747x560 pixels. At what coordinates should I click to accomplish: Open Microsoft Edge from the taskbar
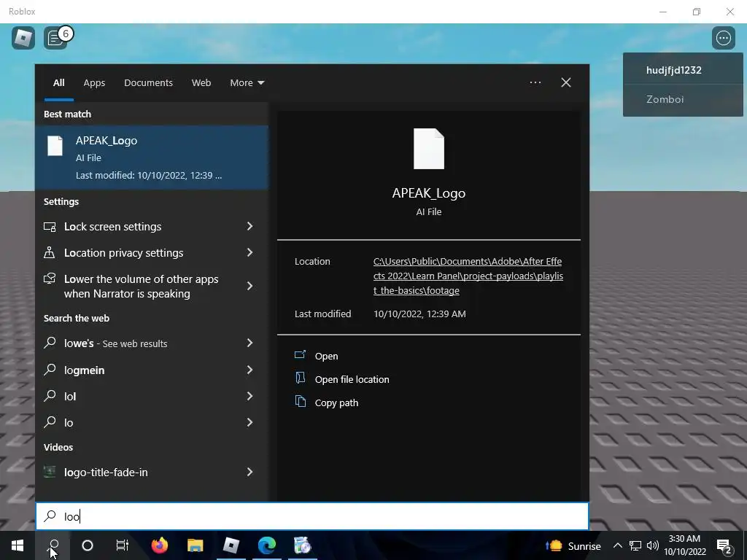(x=267, y=545)
